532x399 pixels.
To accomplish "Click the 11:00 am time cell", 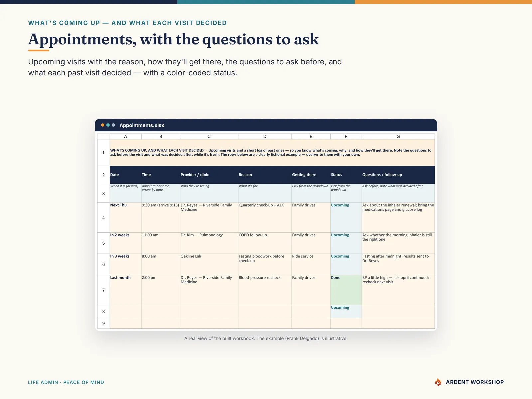I will point(161,243).
